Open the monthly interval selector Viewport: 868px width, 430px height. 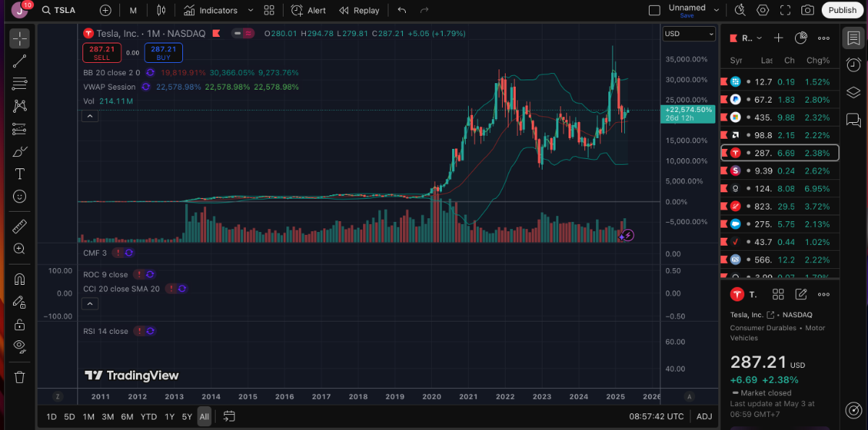click(x=133, y=10)
